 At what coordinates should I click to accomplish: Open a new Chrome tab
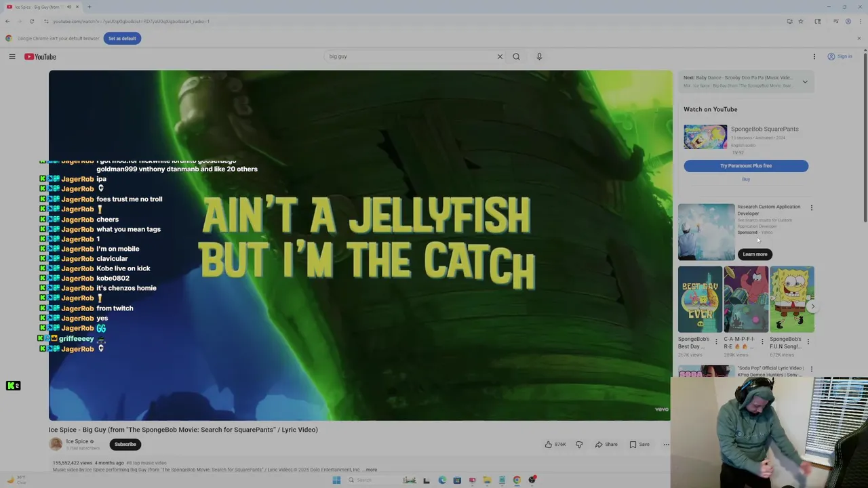pos(89,7)
